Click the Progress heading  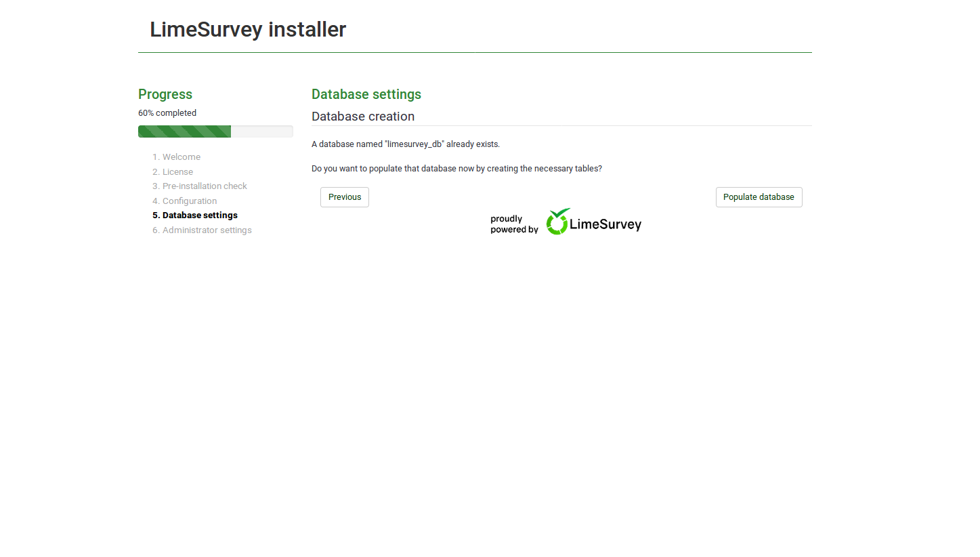point(165,94)
